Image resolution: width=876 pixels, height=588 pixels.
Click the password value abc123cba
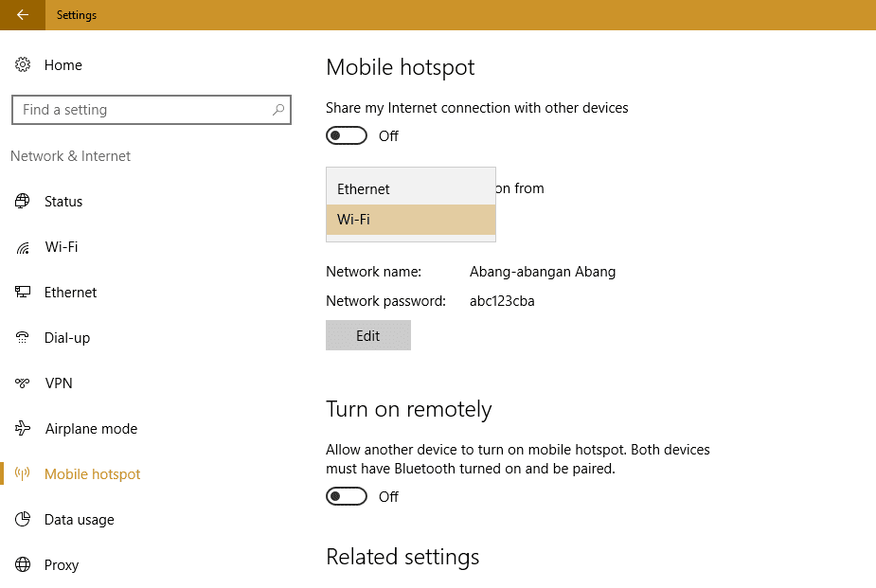click(502, 301)
